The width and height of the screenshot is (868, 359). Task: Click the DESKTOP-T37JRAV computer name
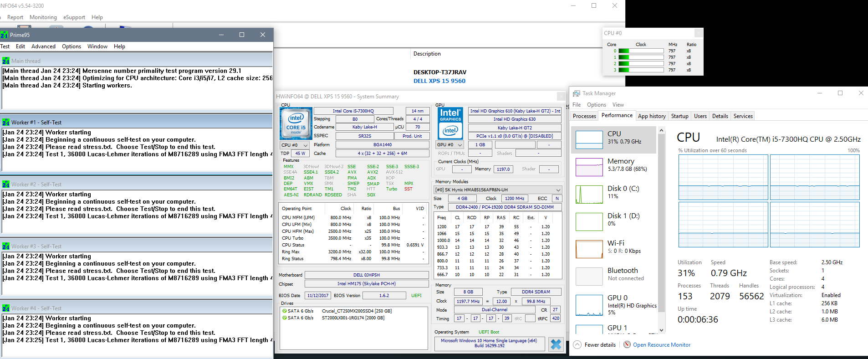440,72
